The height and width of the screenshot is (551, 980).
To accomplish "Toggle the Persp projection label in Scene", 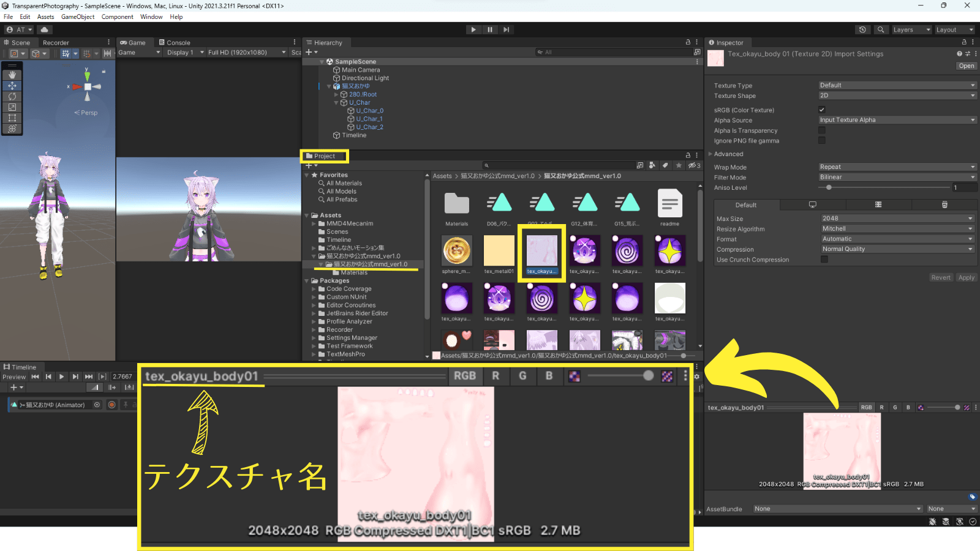I will tap(86, 113).
